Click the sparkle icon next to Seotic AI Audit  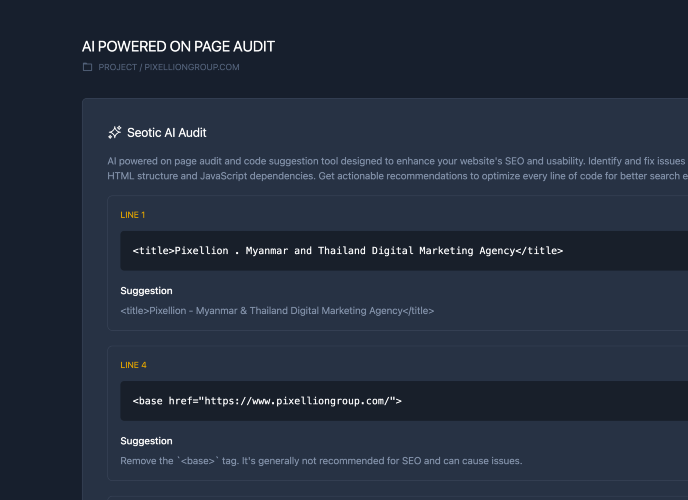[115, 132]
